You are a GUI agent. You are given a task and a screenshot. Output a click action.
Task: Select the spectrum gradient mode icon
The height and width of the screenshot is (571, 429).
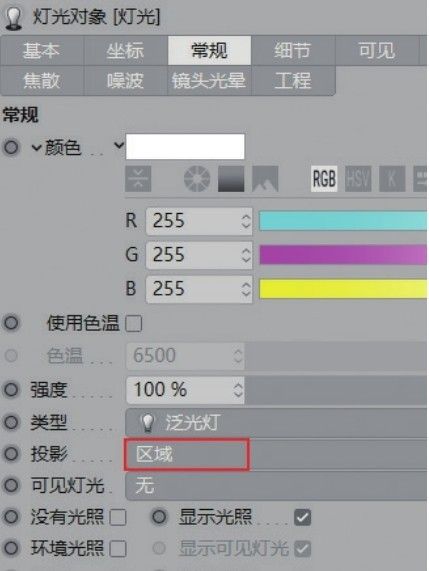click(x=231, y=179)
